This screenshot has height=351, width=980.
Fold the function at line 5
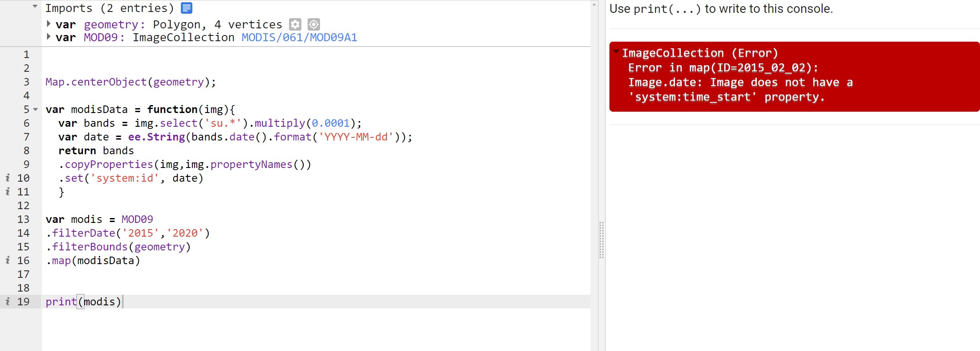[x=35, y=109]
